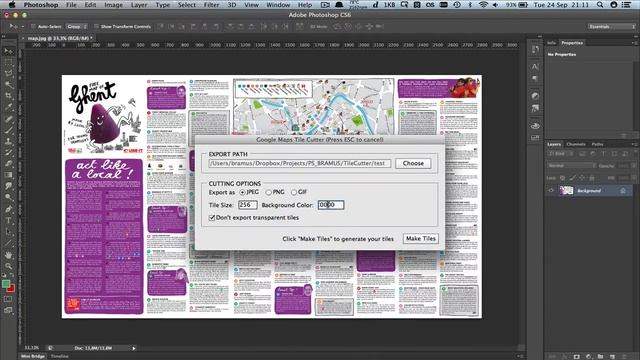Image resolution: width=640 pixels, height=360 pixels.
Task: Select the Dodge tool
Action: (x=9, y=197)
